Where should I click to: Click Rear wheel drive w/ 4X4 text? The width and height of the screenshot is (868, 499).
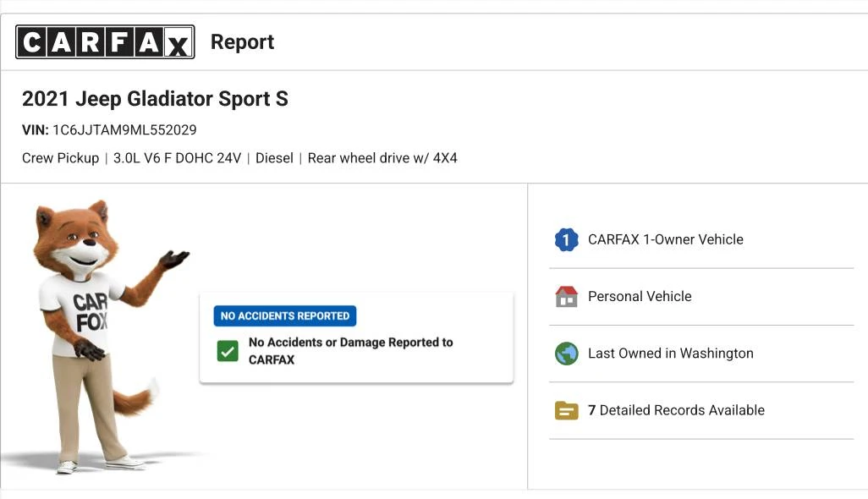pos(382,158)
